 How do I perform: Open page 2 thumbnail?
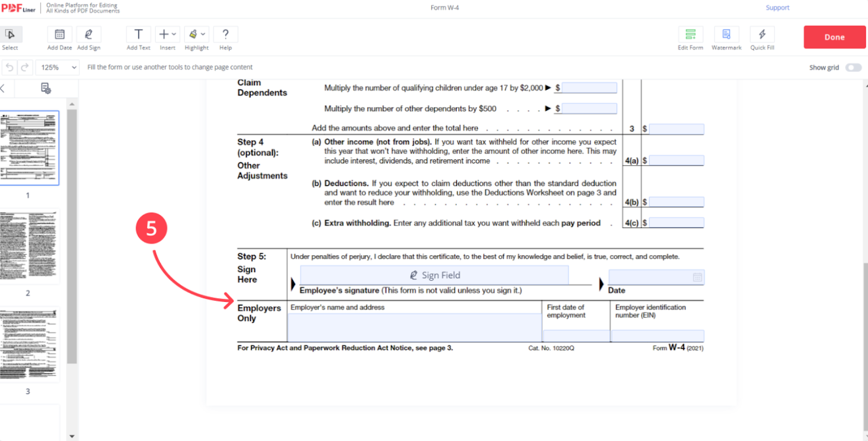coord(28,247)
